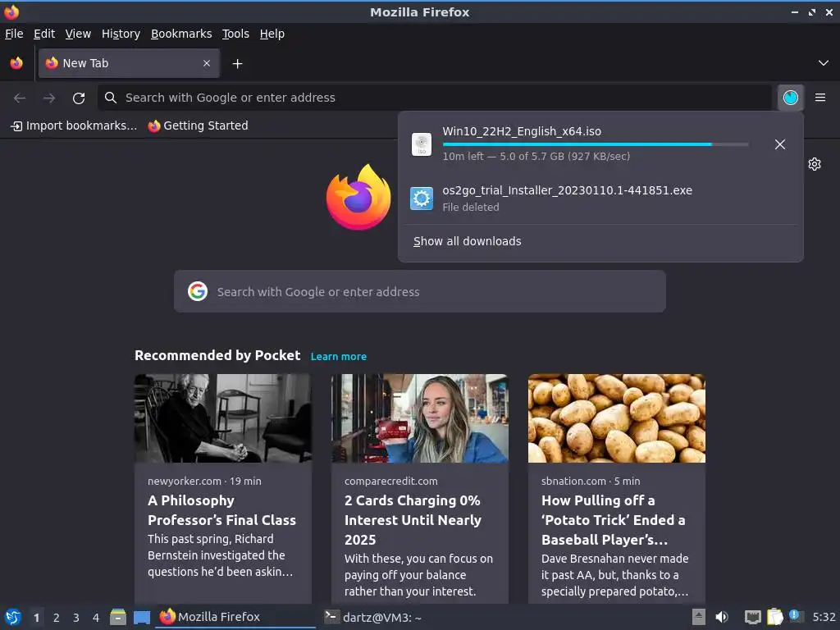
Task: Switch to workspace 4 in taskbar
Action: [x=96, y=618]
